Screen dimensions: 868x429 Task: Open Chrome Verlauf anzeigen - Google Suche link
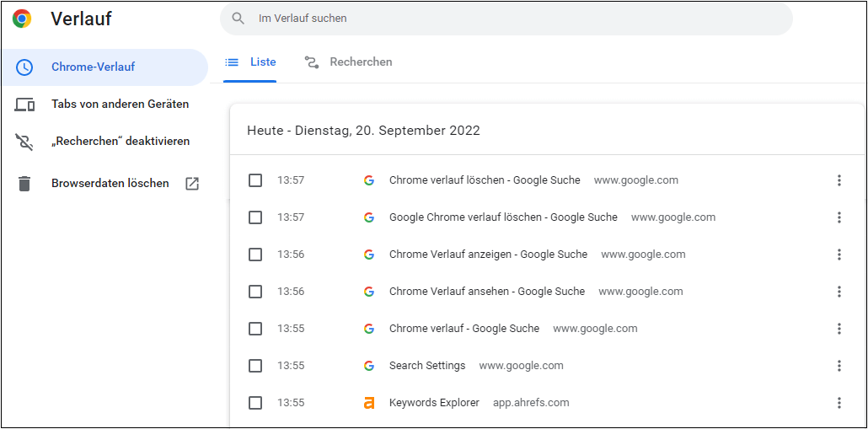coord(488,255)
